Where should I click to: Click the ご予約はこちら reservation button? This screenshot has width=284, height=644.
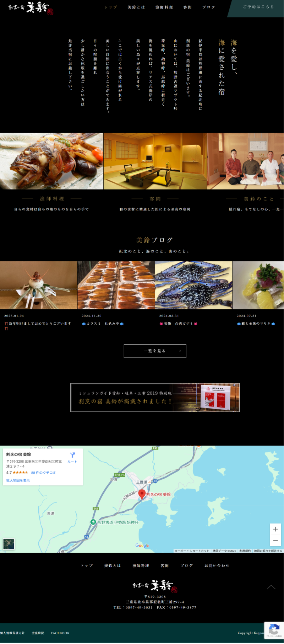click(258, 7)
